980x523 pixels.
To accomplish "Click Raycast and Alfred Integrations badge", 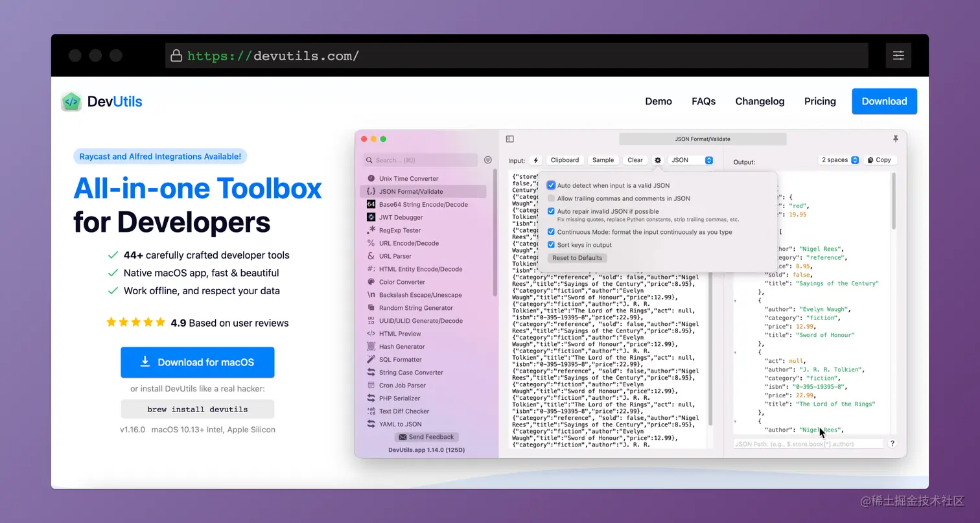I will 160,156.
